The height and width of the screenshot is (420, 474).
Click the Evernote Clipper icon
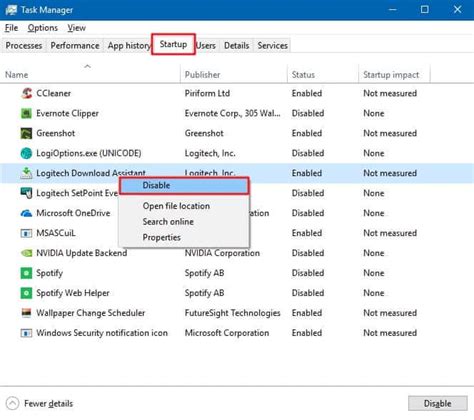point(26,113)
